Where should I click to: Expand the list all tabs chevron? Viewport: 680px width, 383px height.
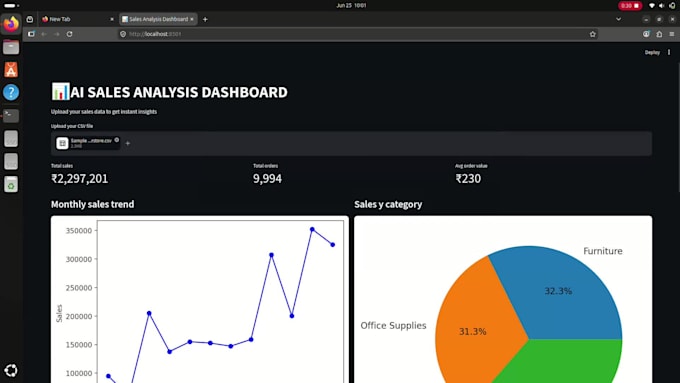(618, 19)
